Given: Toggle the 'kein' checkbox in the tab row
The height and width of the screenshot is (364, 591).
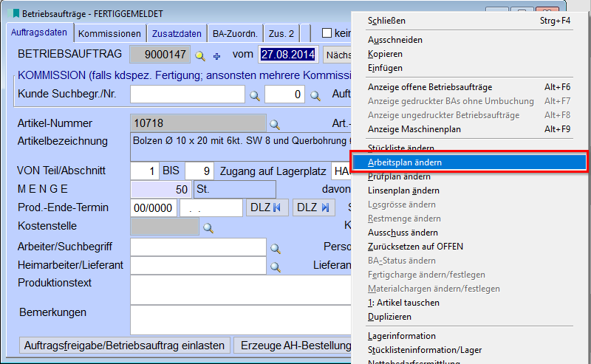Looking at the screenshot, I should tap(327, 33).
